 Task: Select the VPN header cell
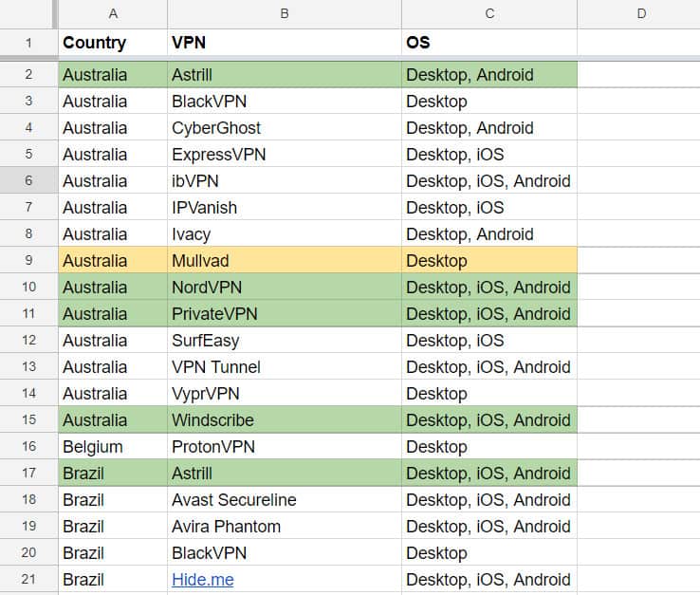click(x=285, y=43)
